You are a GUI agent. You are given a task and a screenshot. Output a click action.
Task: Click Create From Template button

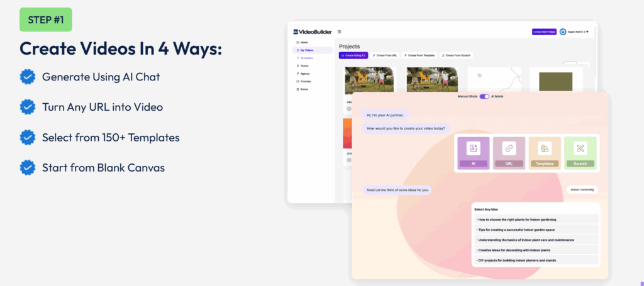pyautogui.click(x=419, y=55)
